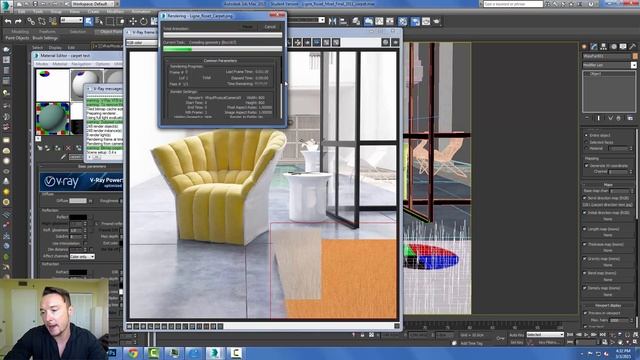Toggle Initial direction map checkbox
The image size is (640, 360).
(x=585, y=213)
